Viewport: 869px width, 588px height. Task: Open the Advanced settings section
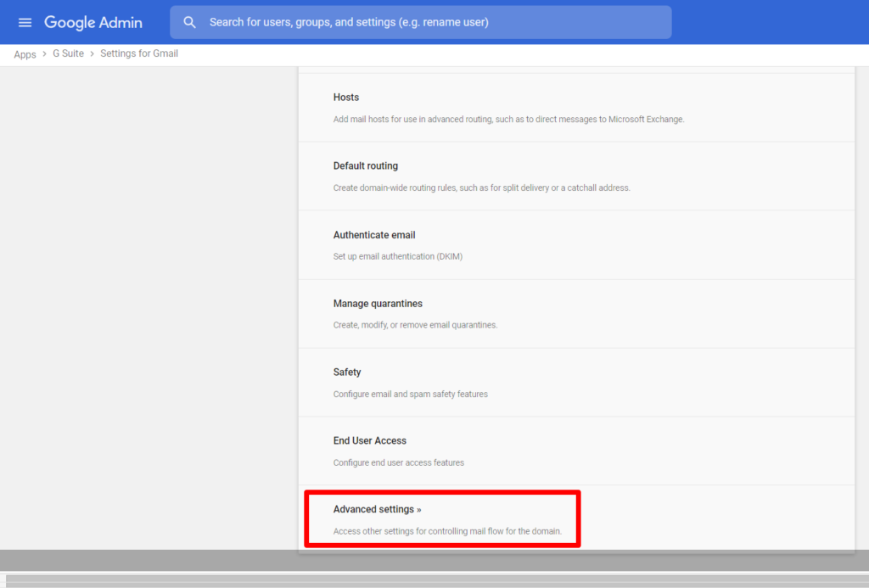pos(376,508)
